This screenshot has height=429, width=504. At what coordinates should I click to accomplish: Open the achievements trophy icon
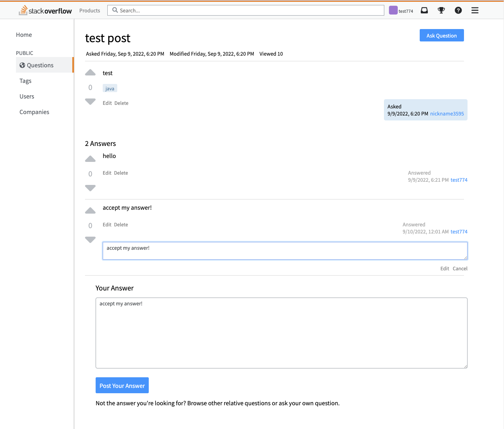pos(441,10)
